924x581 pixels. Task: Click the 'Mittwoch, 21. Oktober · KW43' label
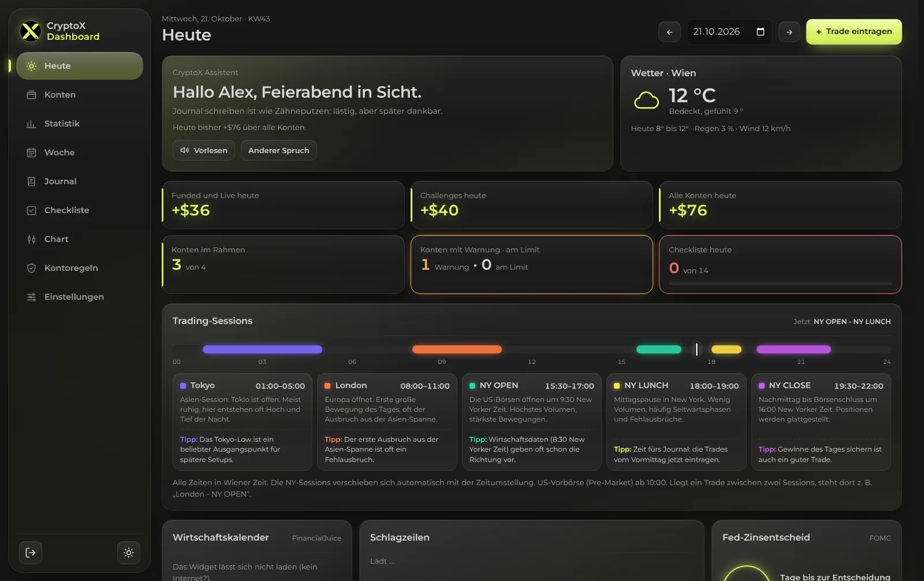(216, 19)
